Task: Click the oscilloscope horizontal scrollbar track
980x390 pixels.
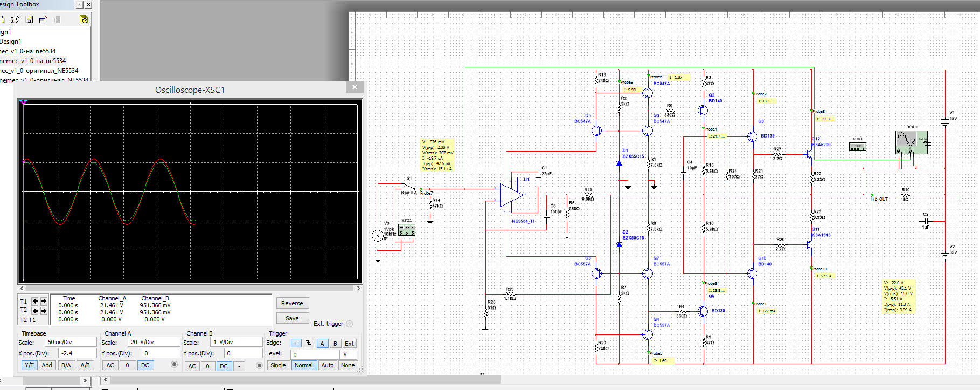Action: click(190, 289)
